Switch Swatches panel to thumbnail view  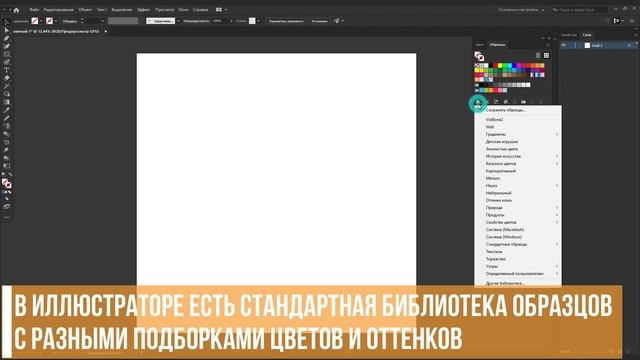click(x=547, y=56)
